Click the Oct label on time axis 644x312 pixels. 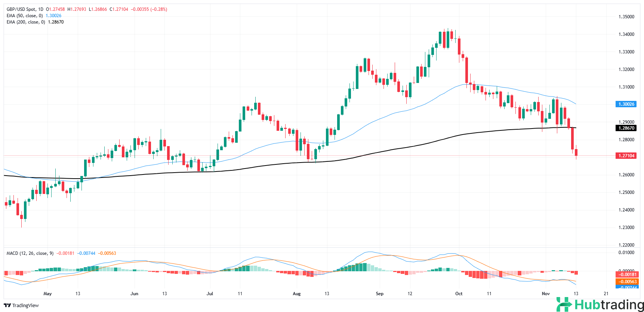tap(459, 294)
